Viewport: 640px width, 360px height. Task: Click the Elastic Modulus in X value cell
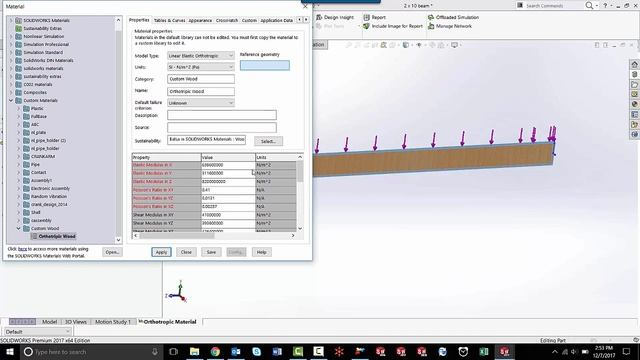point(228,165)
